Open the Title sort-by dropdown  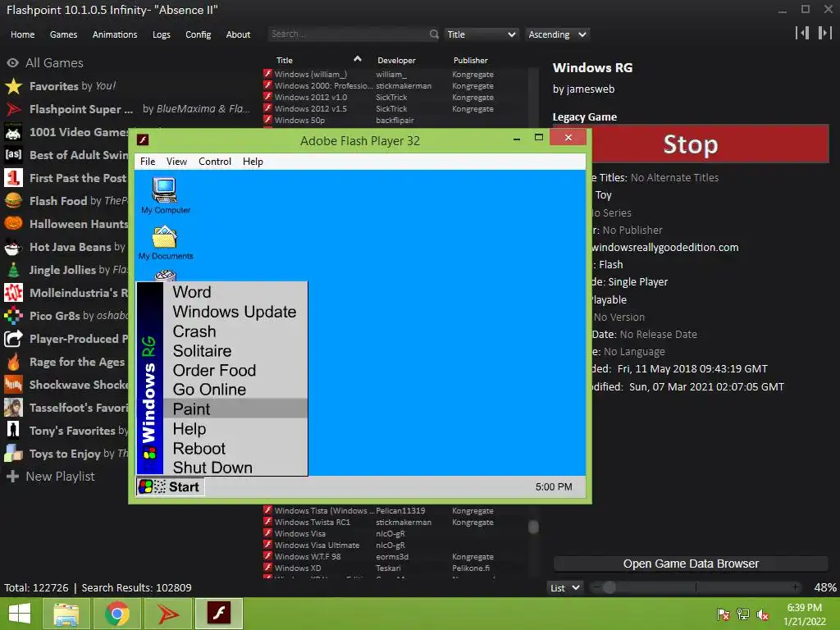(481, 34)
